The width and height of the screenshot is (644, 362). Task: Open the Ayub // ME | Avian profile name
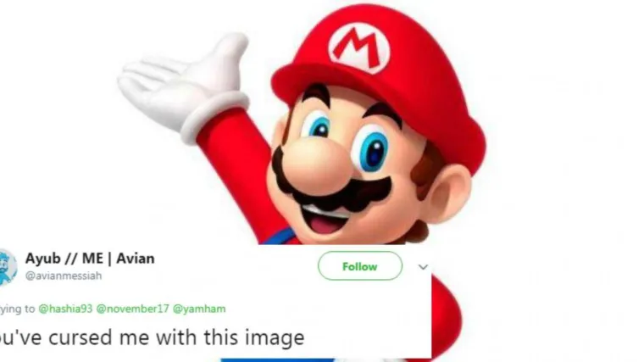[x=90, y=259]
